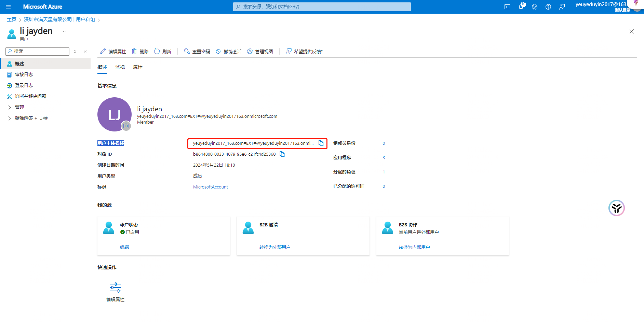Open 已分配的许可证 count 0

click(x=384, y=186)
